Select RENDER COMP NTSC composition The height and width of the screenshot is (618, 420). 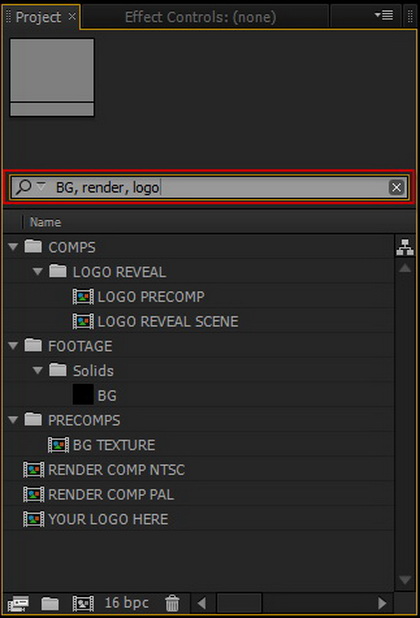pos(104,470)
